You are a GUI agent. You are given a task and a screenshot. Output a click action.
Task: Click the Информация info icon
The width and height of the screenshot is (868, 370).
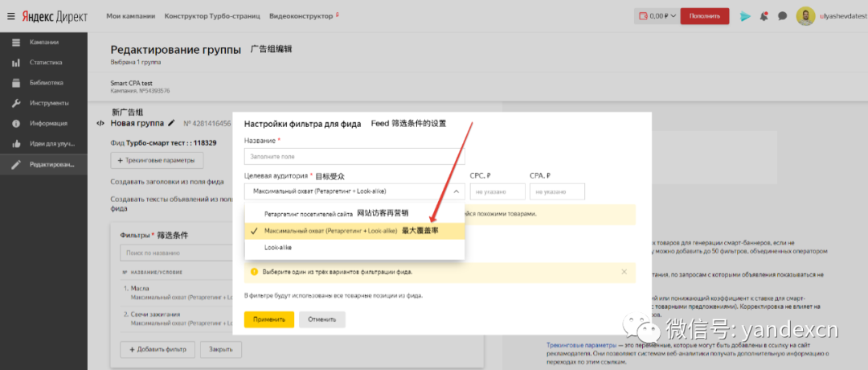(16, 124)
